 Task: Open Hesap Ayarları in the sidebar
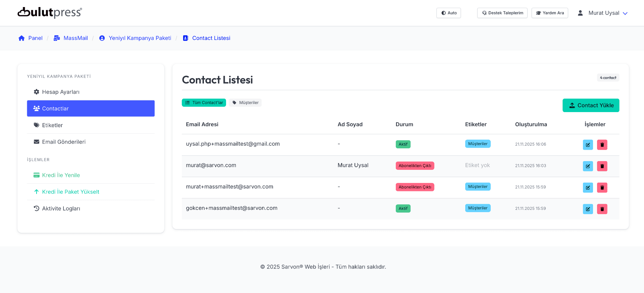coord(60,92)
